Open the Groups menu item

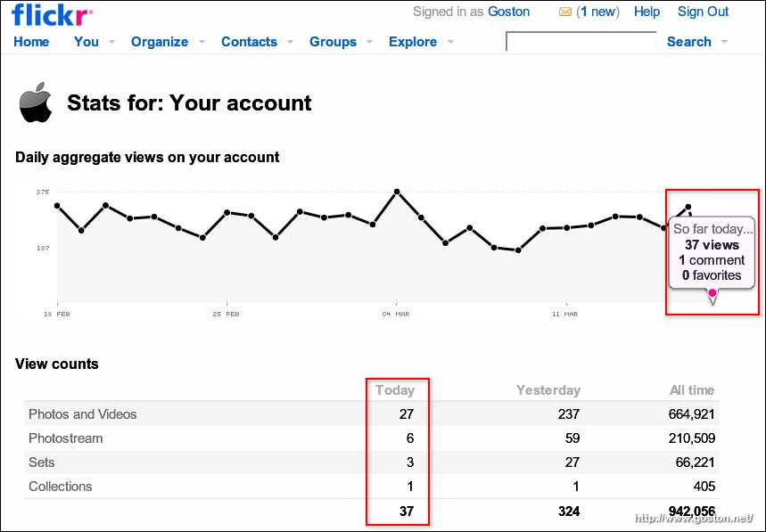333,42
